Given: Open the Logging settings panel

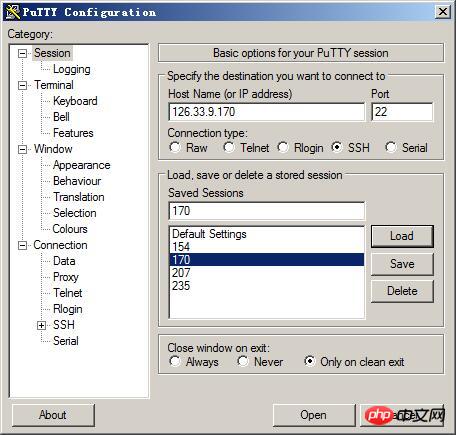Looking at the screenshot, I should point(72,69).
